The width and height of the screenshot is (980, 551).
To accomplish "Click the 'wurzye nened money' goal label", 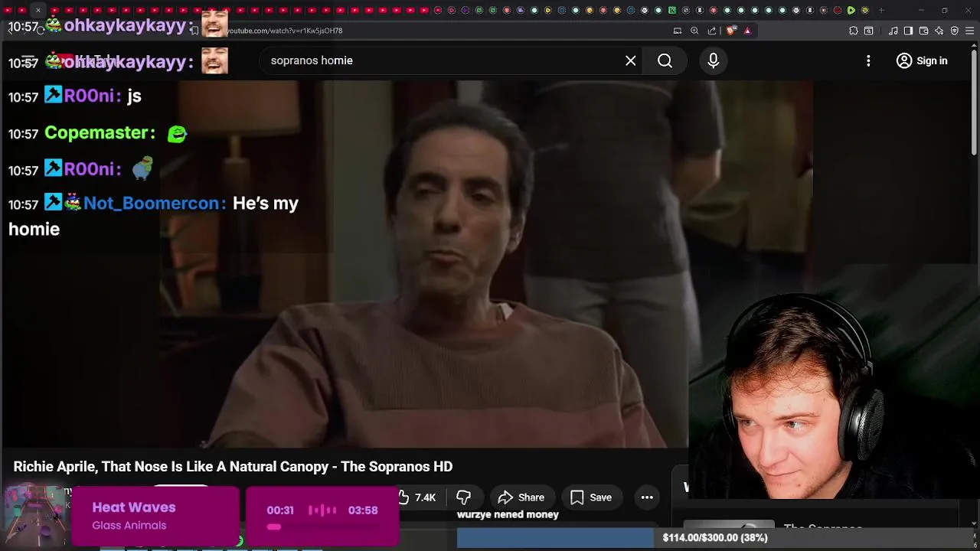I will (x=508, y=515).
